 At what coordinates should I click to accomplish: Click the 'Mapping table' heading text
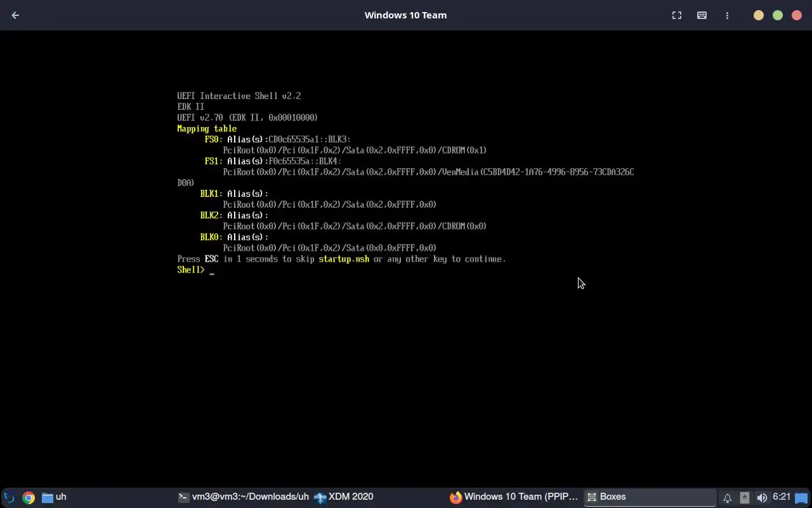[207, 128]
